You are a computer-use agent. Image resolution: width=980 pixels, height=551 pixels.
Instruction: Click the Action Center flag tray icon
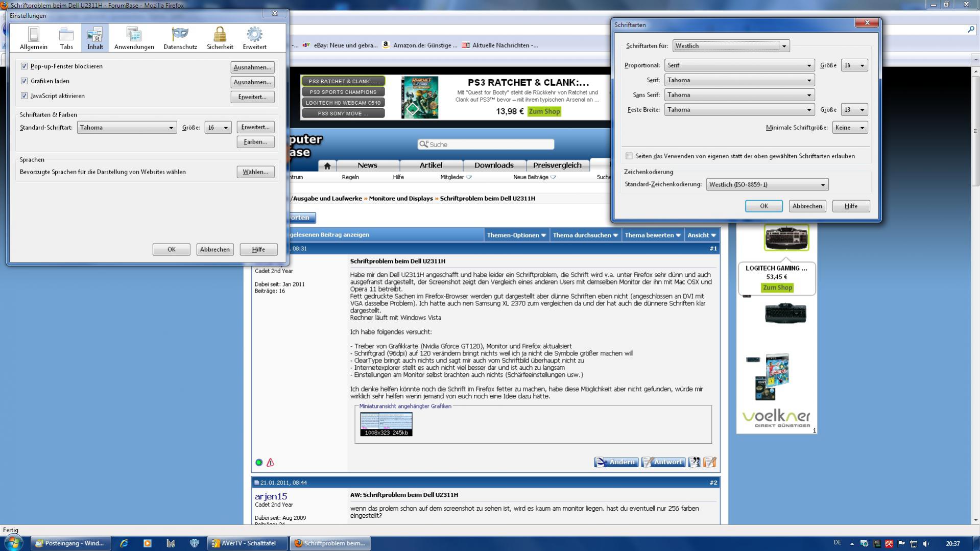(901, 544)
